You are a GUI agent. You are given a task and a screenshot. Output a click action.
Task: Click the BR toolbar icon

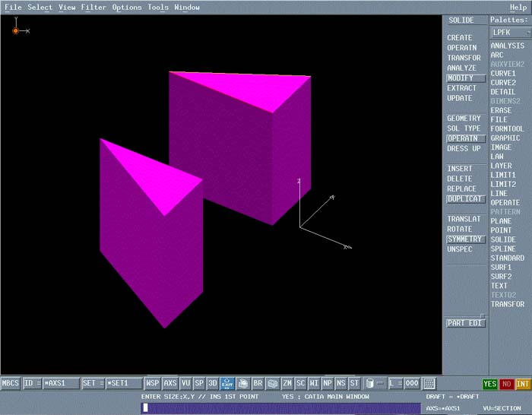click(x=258, y=384)
